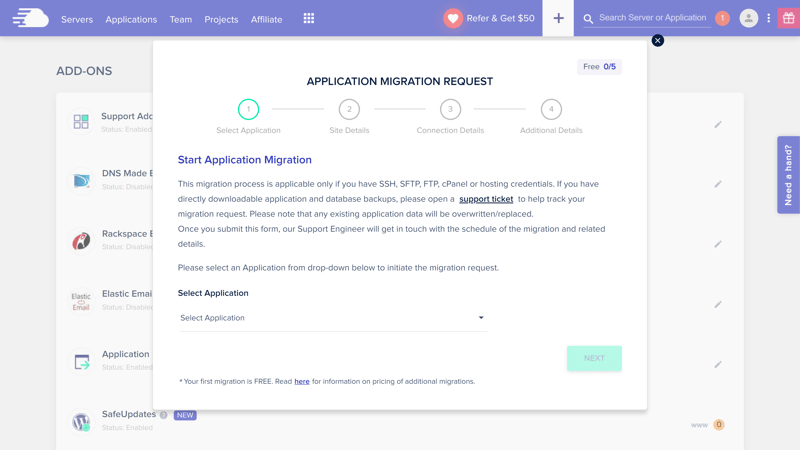Click the pink gift icon
The width and height of the screenshot is (800, 450).
[x=788, y=18]
